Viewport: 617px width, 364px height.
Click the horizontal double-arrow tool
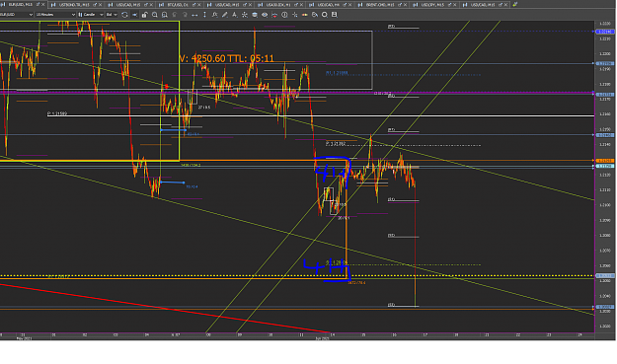pyautogui.click(x=194, y=15)
